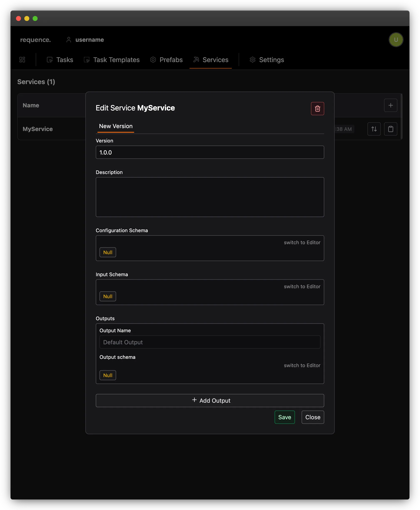Click the sort arrows icon on MyService row
The height and width of the screenshot is (510, 420).
coord(374,129)
